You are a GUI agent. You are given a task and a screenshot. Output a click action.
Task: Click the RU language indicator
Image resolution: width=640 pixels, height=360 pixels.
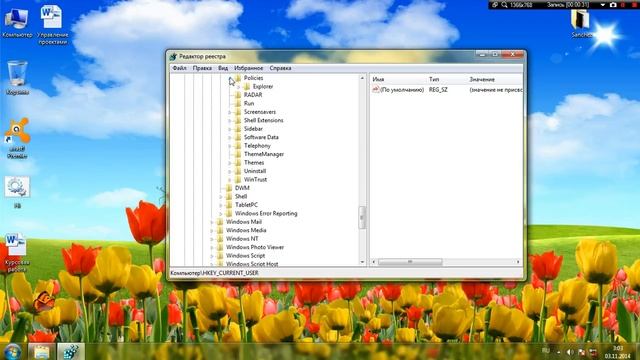(546, 351)
